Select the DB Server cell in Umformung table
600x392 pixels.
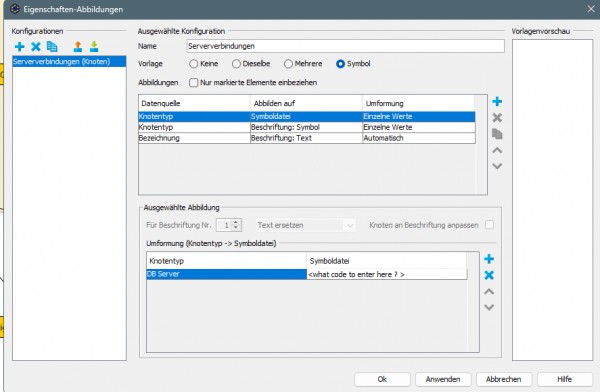coord(227,274)
